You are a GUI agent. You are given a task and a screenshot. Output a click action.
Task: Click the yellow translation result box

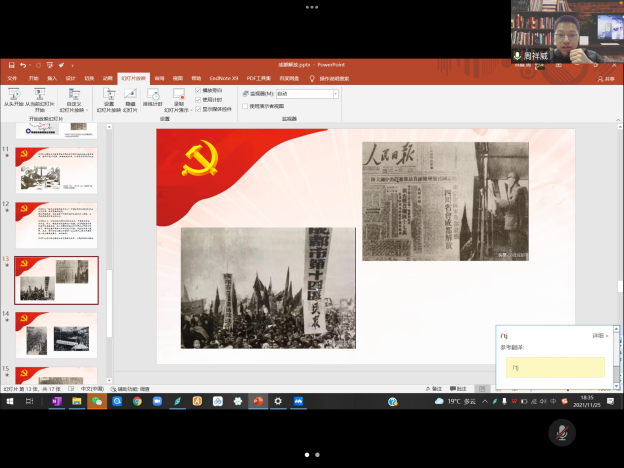point(555,367)
